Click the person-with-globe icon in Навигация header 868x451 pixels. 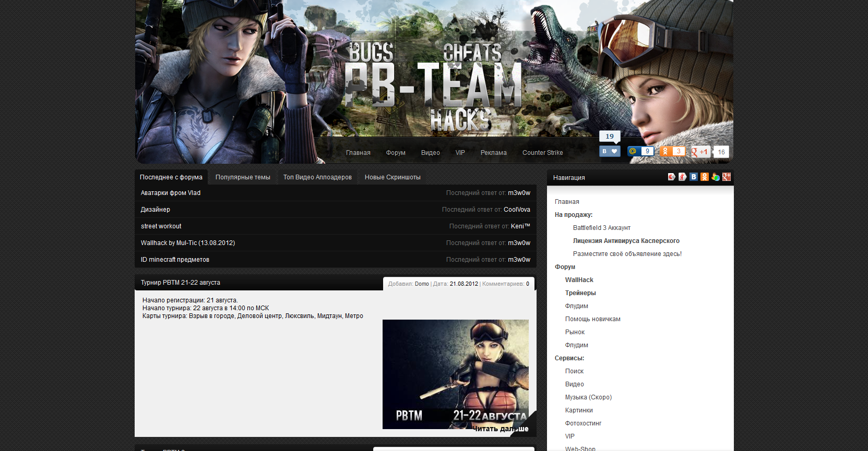(x=716, y=177)
